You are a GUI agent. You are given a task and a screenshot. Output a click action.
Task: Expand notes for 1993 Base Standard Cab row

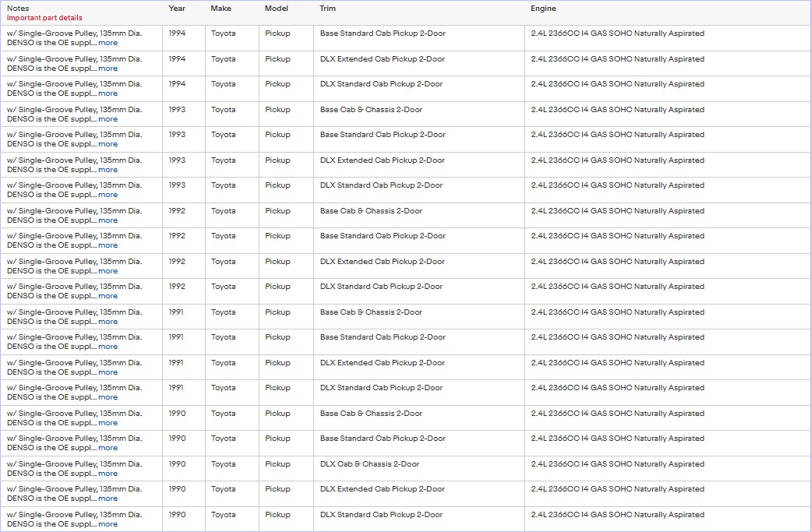coord(108,144)
